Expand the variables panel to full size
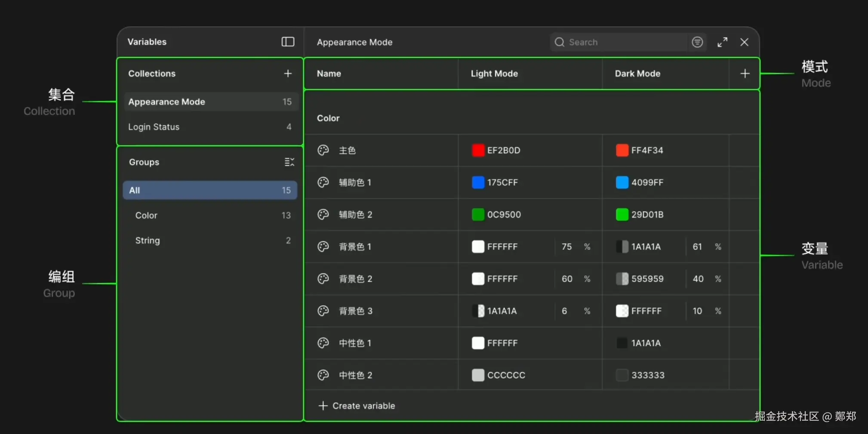This screenshot has height=434, width=868. 722,42
